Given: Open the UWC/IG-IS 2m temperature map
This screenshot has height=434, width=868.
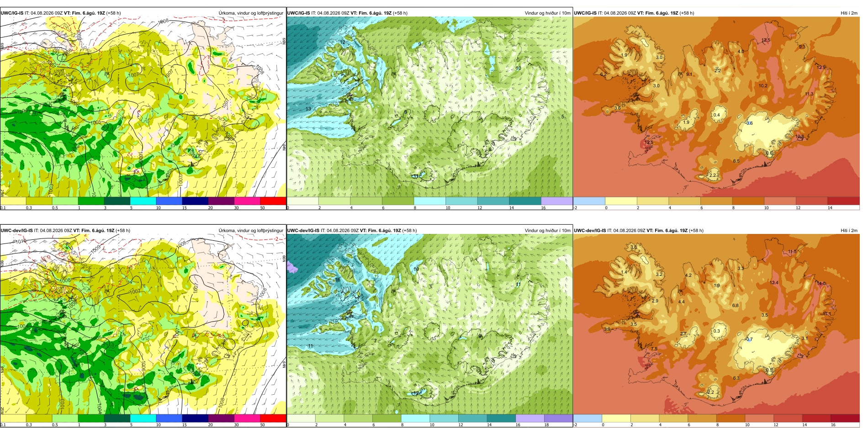Looking at the screenshot, I should click(x=716, y=109).
